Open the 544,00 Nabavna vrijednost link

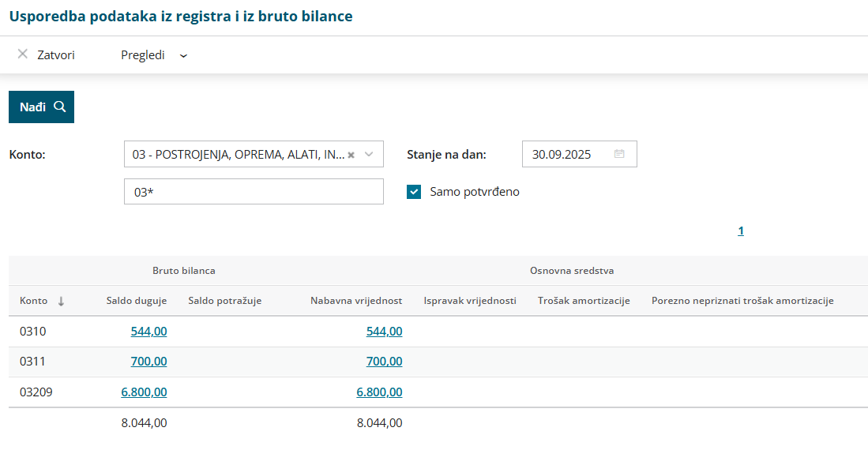pos(384,332)
